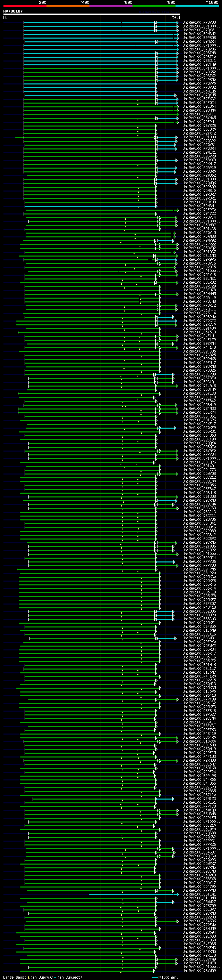This screenshot has height=980, width=222.
Task: Select the UniRef100_Q9STI0 label
Action: [x=199, y=57]
